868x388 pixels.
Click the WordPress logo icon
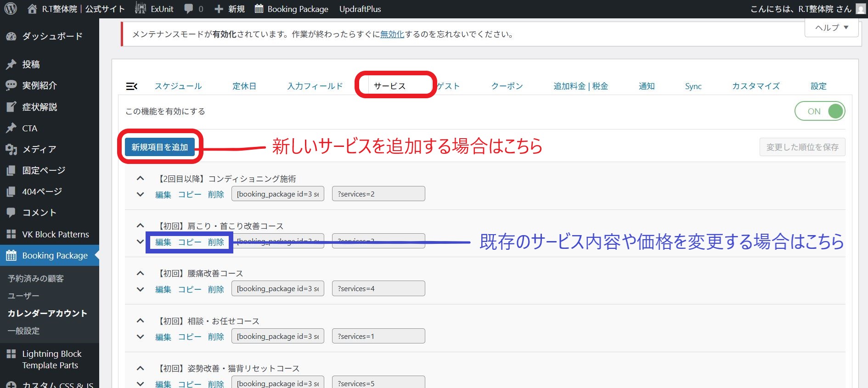click(10, 9)
